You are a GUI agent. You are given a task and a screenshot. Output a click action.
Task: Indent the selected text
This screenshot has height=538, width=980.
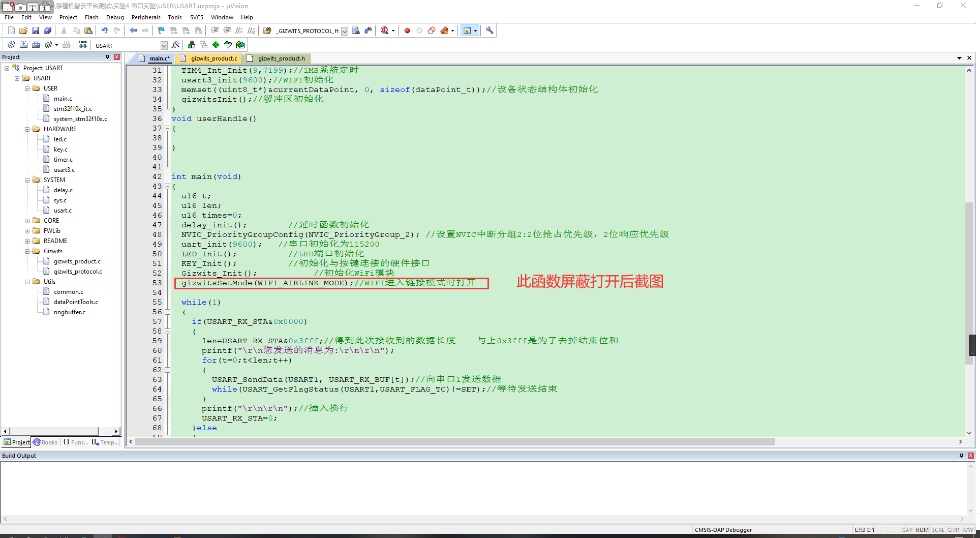pos(215,31)
